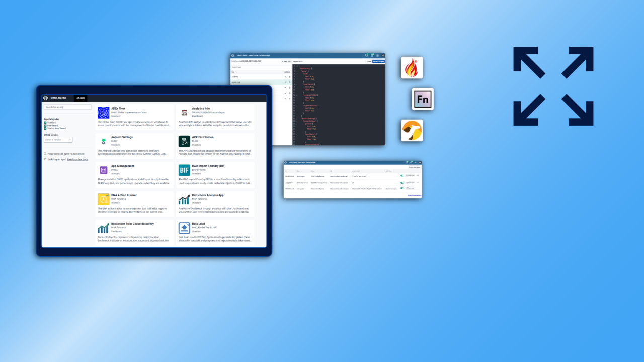Screen dimensions: 644x362
Task: Click the Fn logo tile
Action: tap(423, 99)
